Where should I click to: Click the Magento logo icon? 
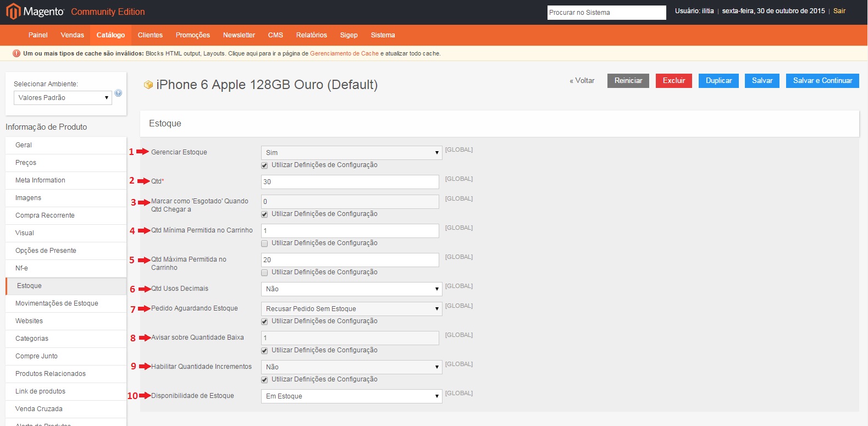point(13,12)
